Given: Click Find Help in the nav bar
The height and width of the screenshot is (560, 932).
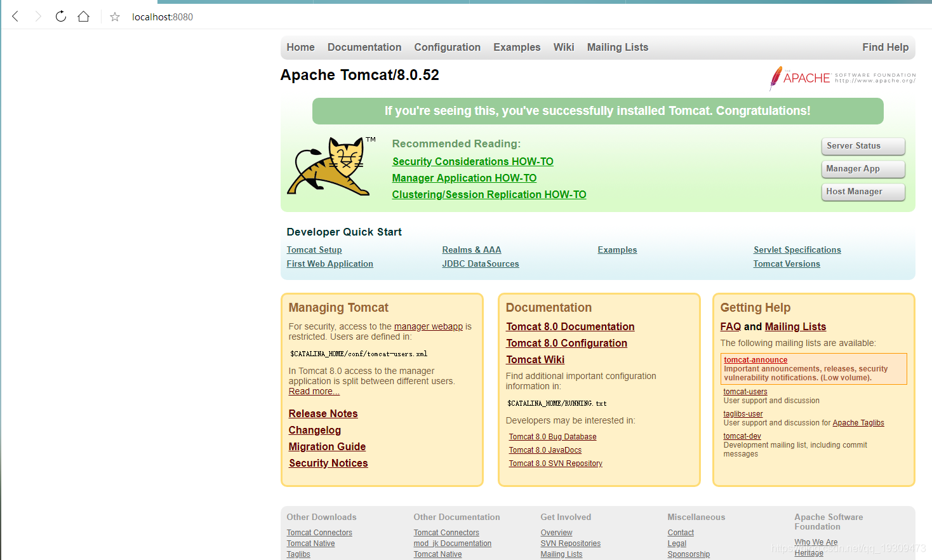Looking at the screenshot, I should pos(885,47).
